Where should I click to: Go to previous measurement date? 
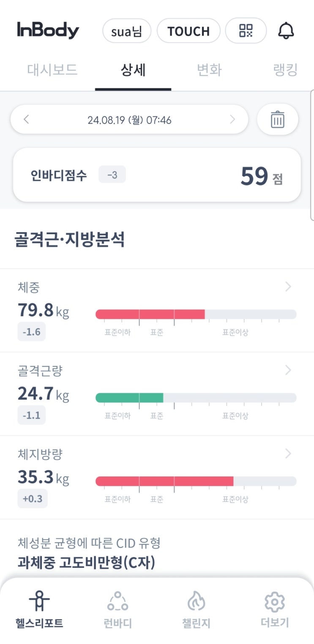point(26,120)
